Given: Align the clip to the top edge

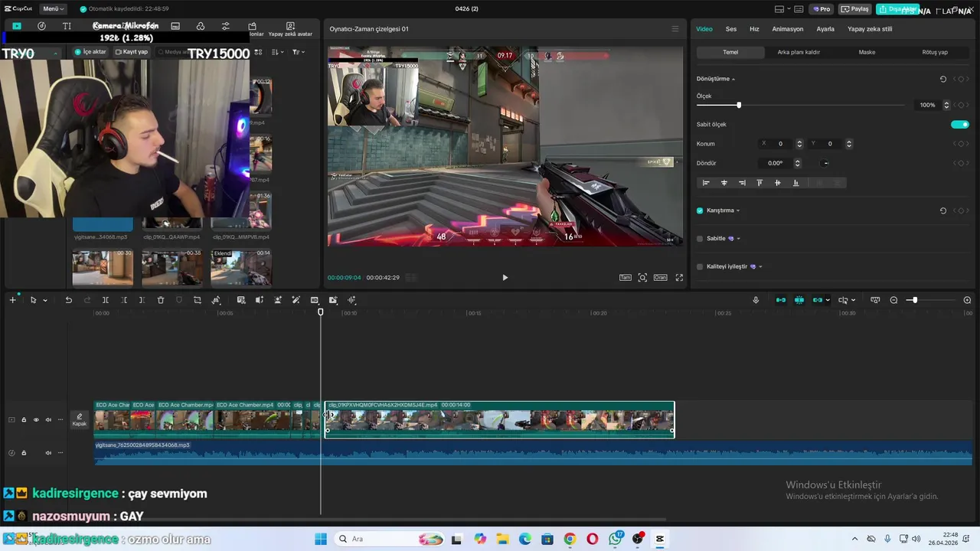Looking at the screenshot, I should (x=759, y=183).
